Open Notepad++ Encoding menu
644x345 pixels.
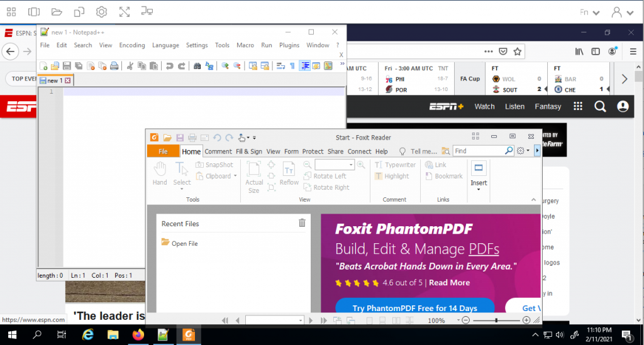click(x=132, y=45)
